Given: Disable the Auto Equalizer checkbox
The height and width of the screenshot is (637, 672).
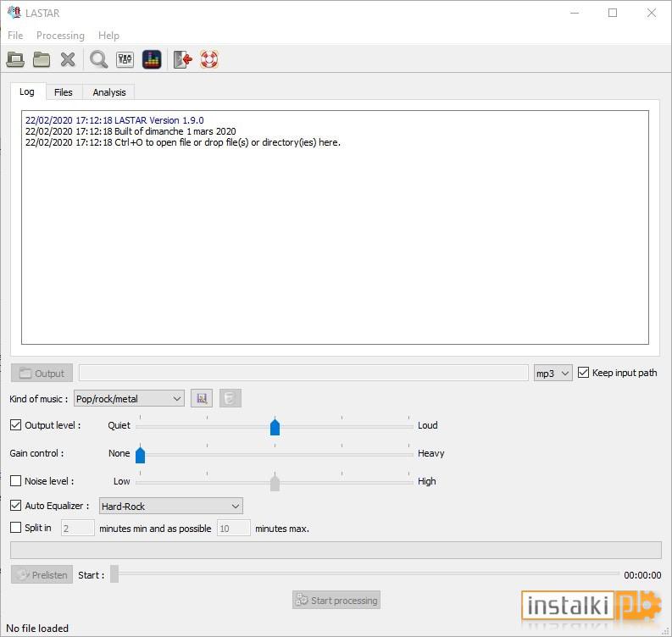Looking at the screenshot, I should (x=15, y=505).
